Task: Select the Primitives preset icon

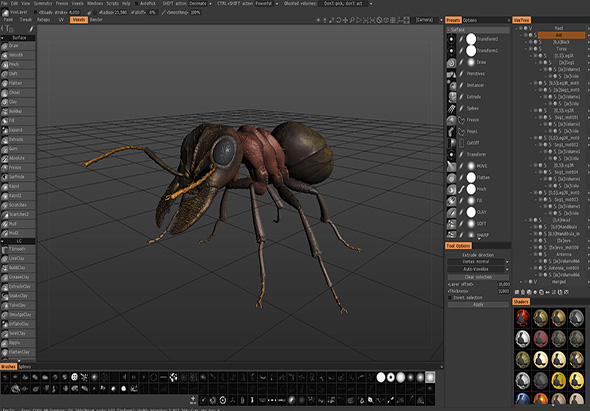Action: click(x=451, y=74)
